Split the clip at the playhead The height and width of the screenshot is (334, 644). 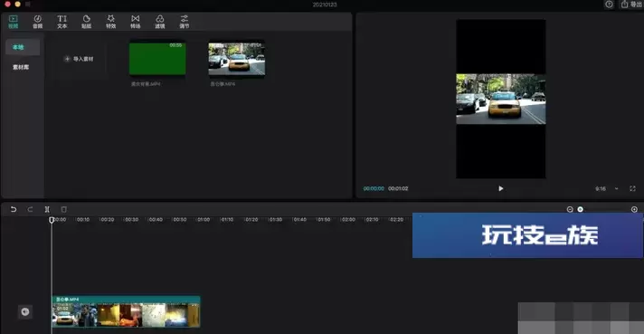tap(47, 209)
